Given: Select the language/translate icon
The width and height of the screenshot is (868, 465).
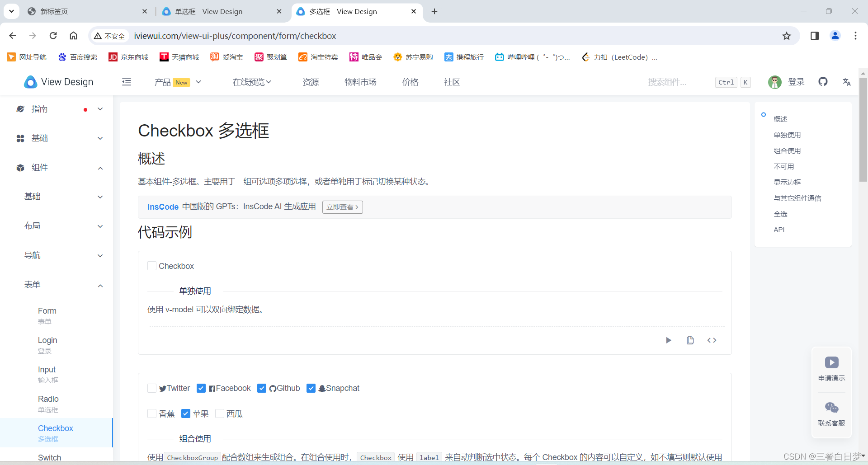Looking at the screenshot, I should click(847, 82).
